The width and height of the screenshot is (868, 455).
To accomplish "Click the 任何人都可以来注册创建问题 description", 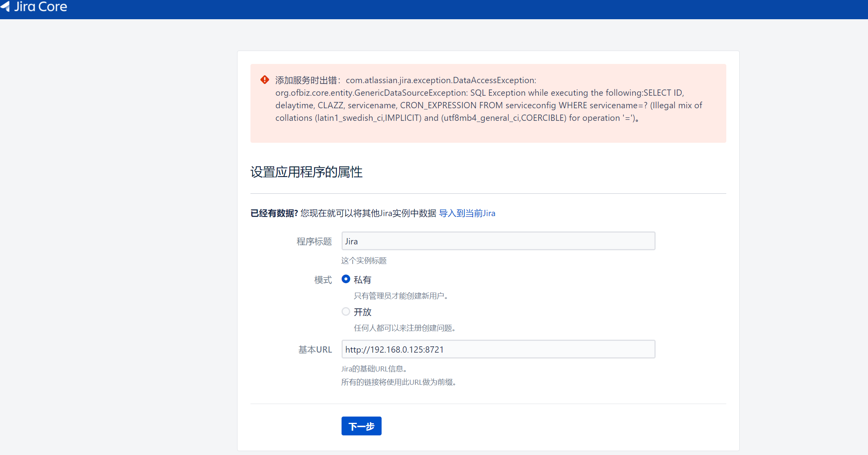I will pyautogui.click(x=405, y=328).
